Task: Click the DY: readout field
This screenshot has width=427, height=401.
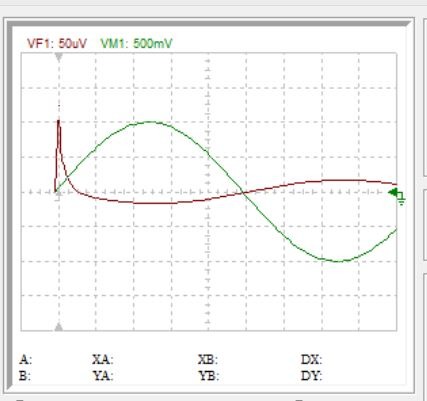Action: point(311,376)
